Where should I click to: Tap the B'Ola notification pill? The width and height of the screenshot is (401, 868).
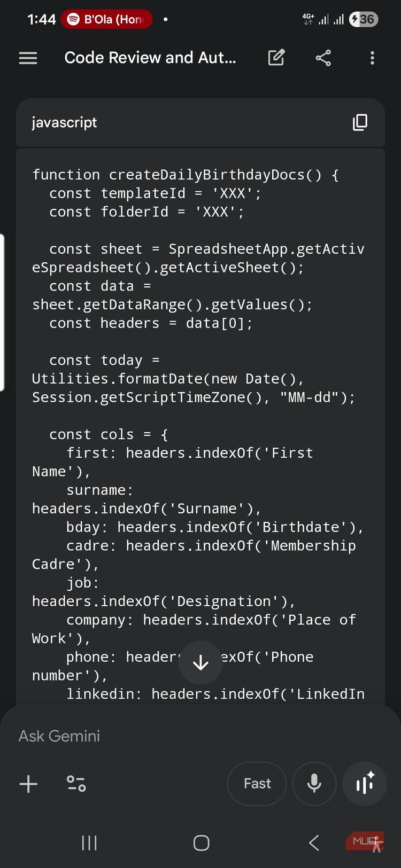pyautogui.click(x=106, y=19)
